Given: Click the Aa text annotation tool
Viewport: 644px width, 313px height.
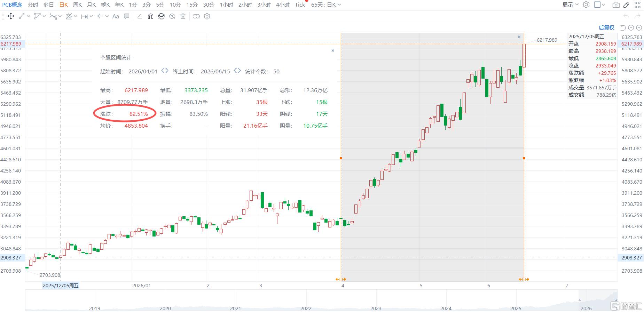Looking at the screenshot, I should [x=116, y=16].
